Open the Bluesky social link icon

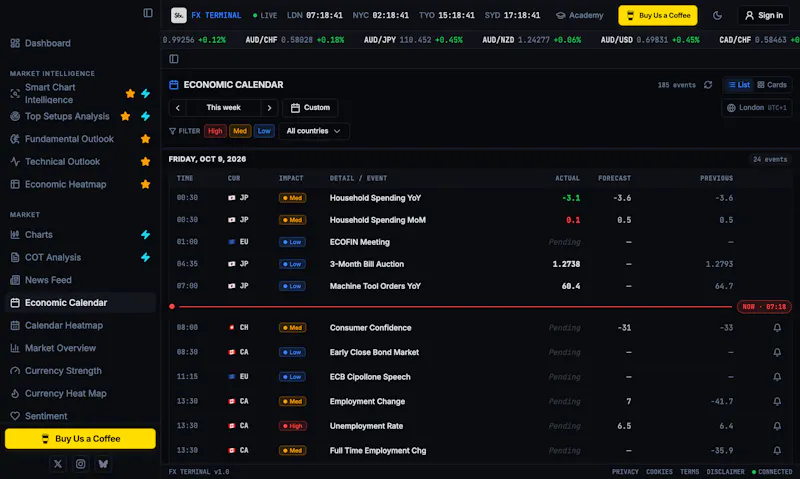[103, 464]
